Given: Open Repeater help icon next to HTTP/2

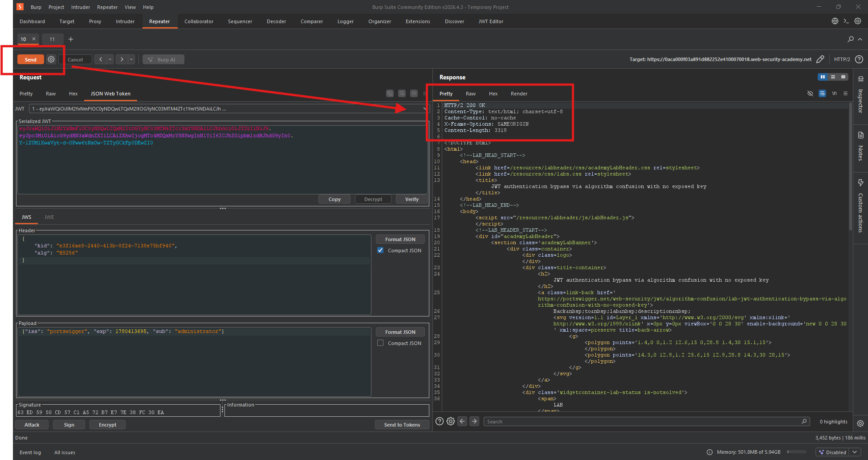Looking at the screenshot, I should (859, 59).
